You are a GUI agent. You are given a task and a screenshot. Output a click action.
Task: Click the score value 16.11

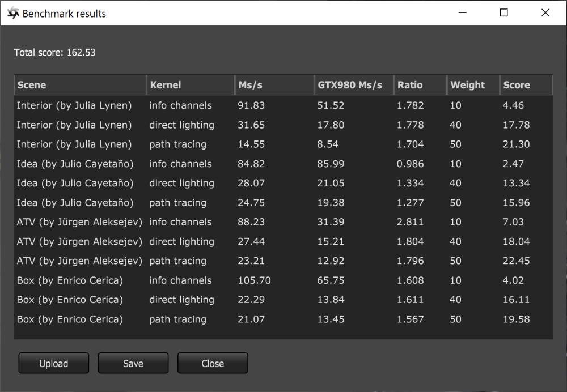click(x=516, y=300)
